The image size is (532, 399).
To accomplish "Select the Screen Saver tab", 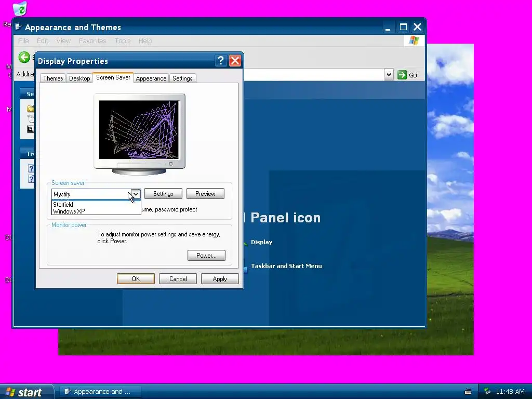I will pyautogui.click(x=113, y=77).
